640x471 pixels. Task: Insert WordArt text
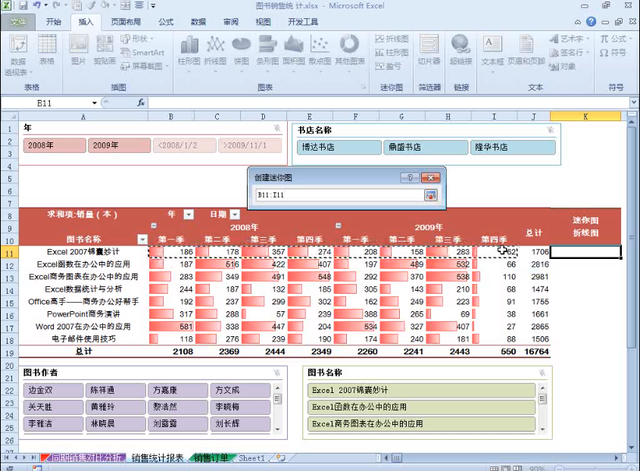click(x=569, y=39)
